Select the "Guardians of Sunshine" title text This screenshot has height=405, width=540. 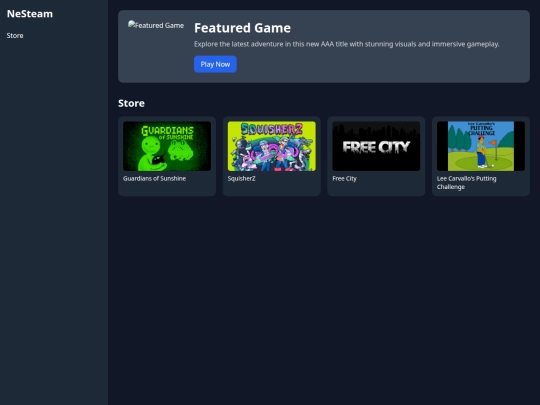(155, 178)
